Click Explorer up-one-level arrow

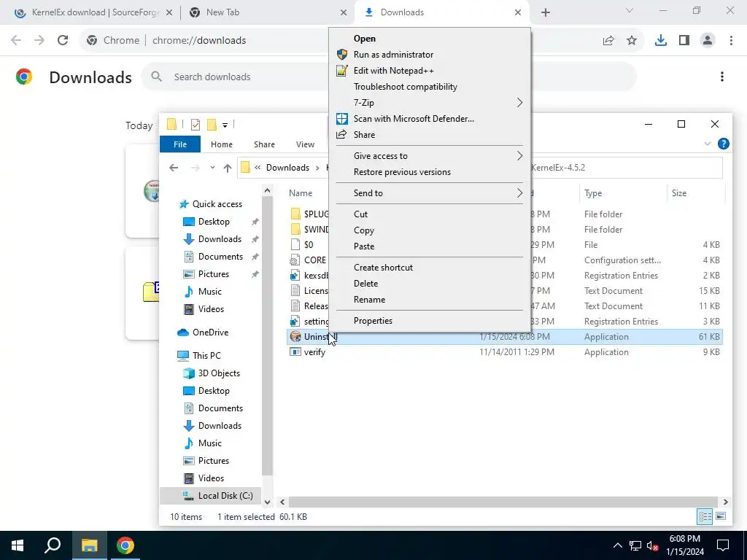[x=228, y=168]
